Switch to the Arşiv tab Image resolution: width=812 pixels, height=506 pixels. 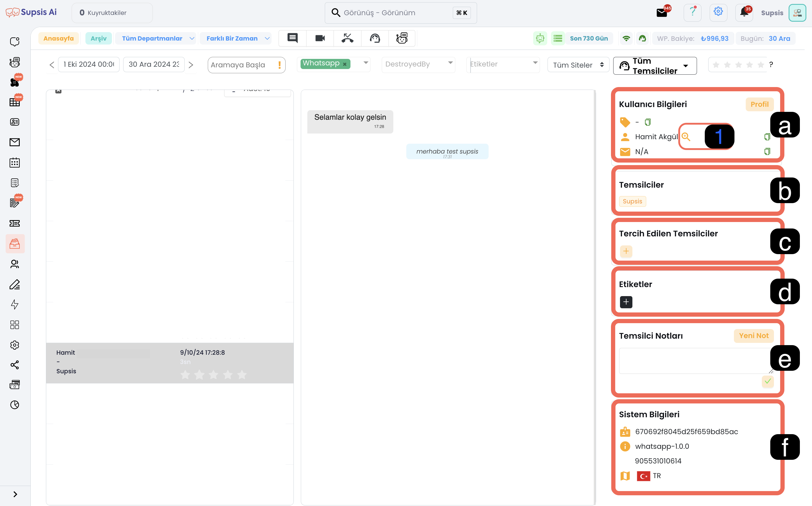coord(98,39)
